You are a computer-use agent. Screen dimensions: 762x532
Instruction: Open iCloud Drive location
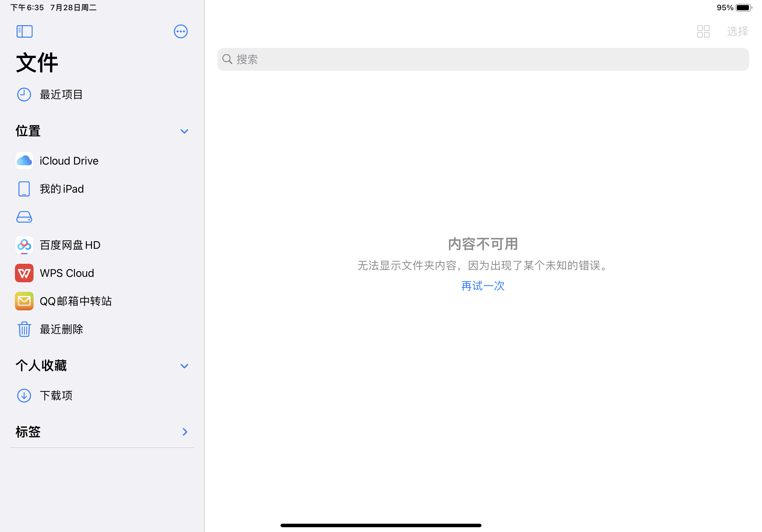point(69,161)
